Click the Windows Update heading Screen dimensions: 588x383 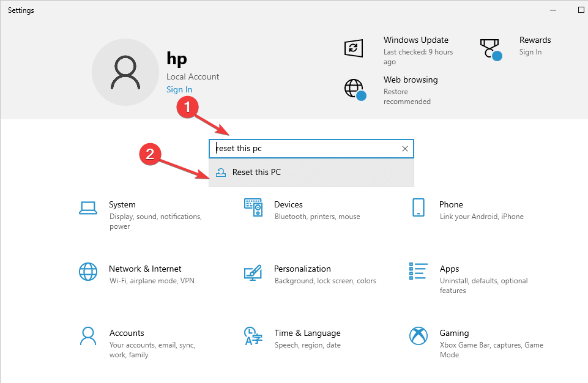[x=416, y=40]
